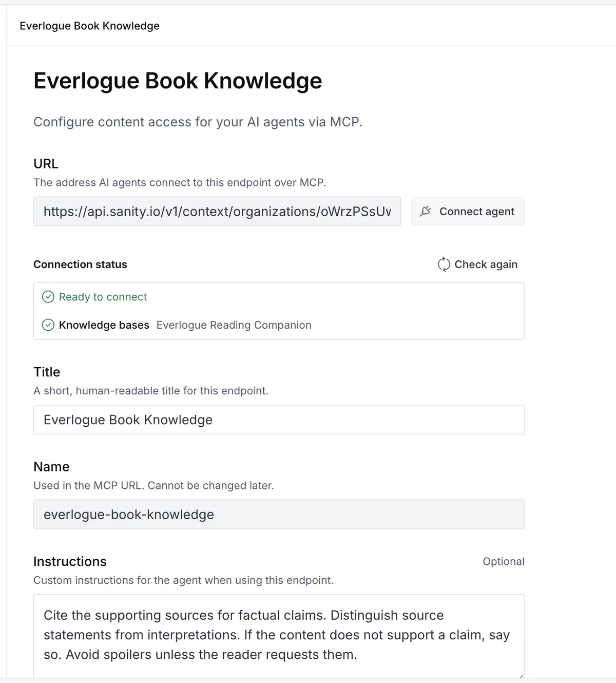The width and height of the screenshot is (616, 683).
Task: Click the green check next to Ready to connect
Action: (48, 297)
